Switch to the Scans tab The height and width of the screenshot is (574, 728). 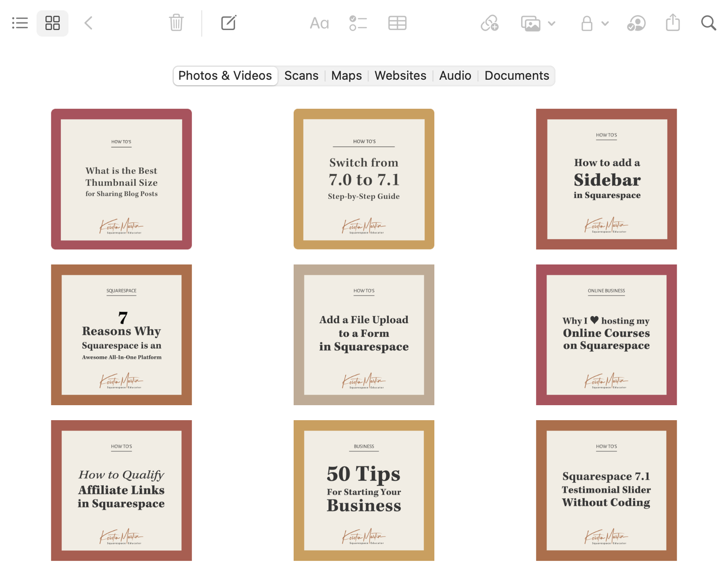coord(301,76)
